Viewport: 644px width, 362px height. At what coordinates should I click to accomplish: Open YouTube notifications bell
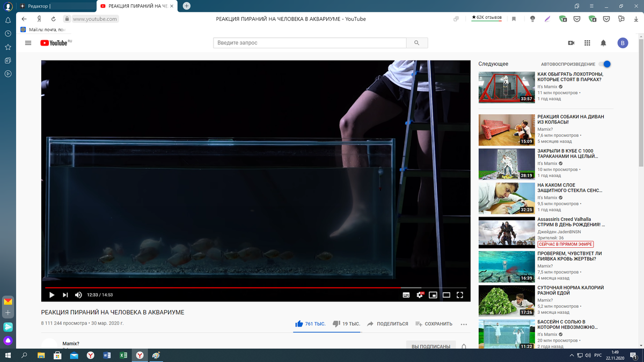pyautogui.click(x=603, y=43)
